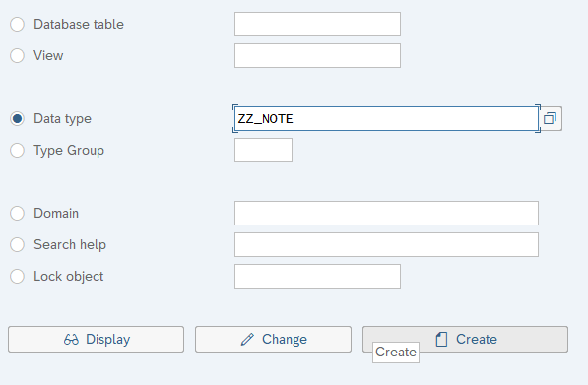588x385 pixels.
Task: Click the Domain name input field
Action: click(x=386, y=213)
